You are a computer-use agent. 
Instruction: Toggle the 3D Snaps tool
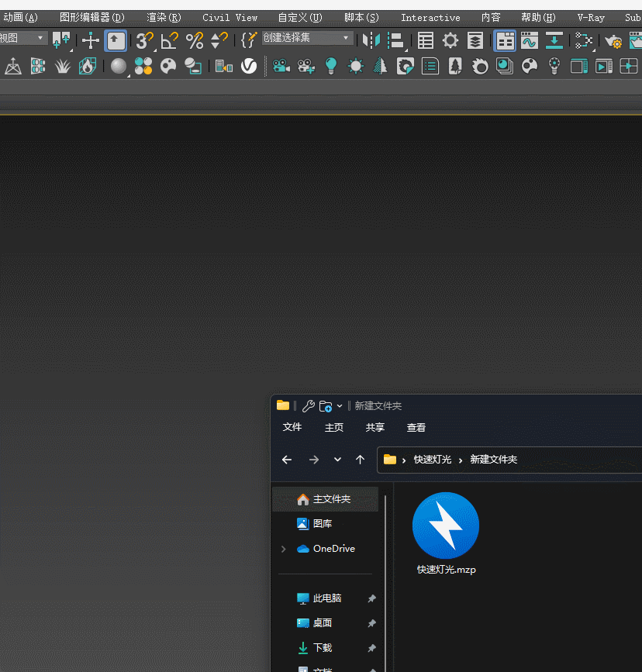144,40
